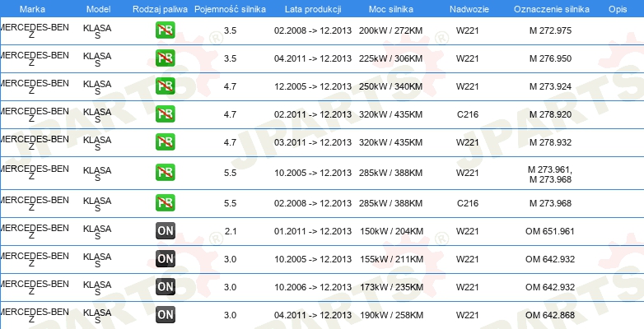Click the power value 250kW / 340KM
The image size is (644, 329).
[390, 86]
